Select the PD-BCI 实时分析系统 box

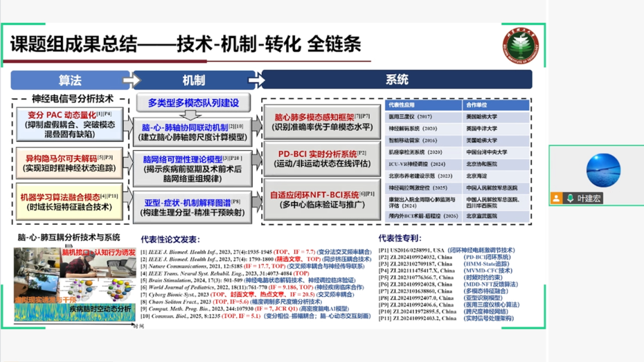click(x=322, y=159)
